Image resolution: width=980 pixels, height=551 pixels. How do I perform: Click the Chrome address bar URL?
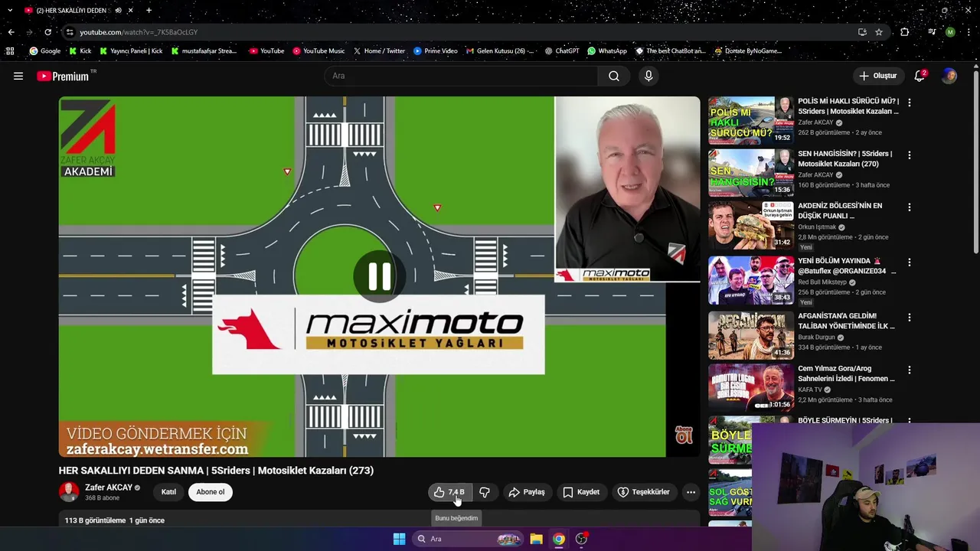pyautogui.click(x=139, y=32)
